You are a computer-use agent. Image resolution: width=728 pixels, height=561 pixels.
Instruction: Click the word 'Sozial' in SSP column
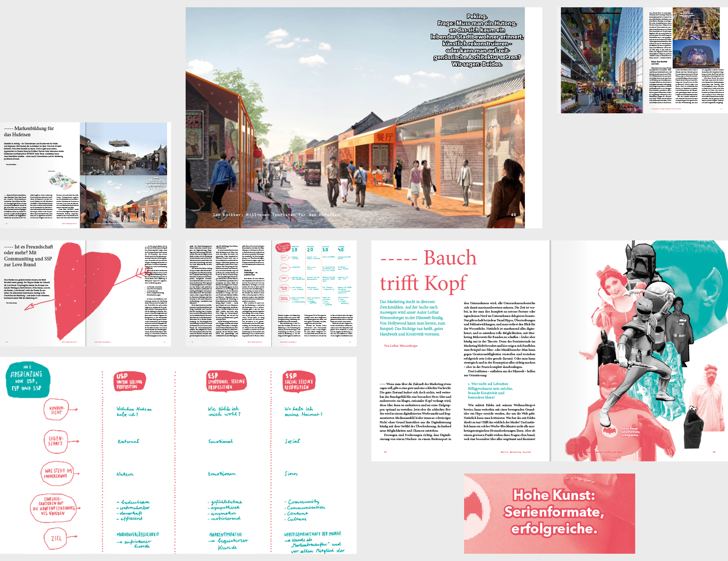click(x=292, y=441)
